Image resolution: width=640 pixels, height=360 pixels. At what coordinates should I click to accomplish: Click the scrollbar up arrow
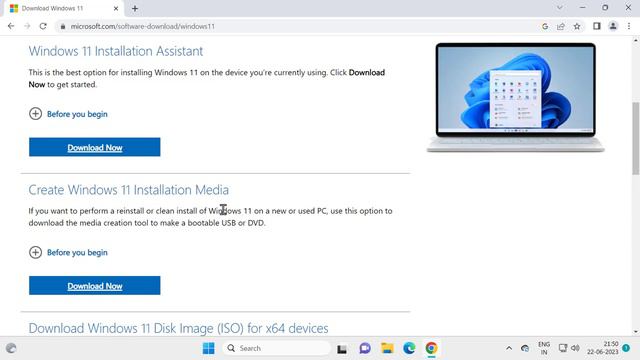coord(636,40)
